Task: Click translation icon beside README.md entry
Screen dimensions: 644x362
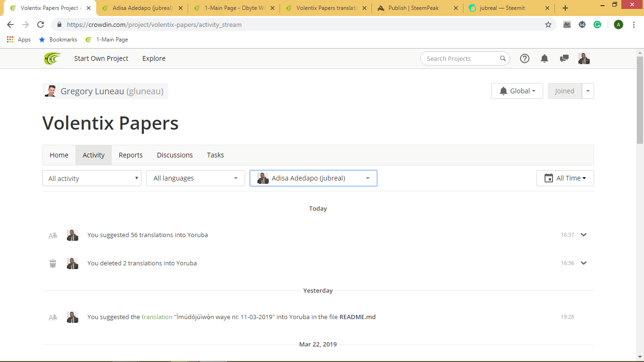Action: click(x=53, y=317)
